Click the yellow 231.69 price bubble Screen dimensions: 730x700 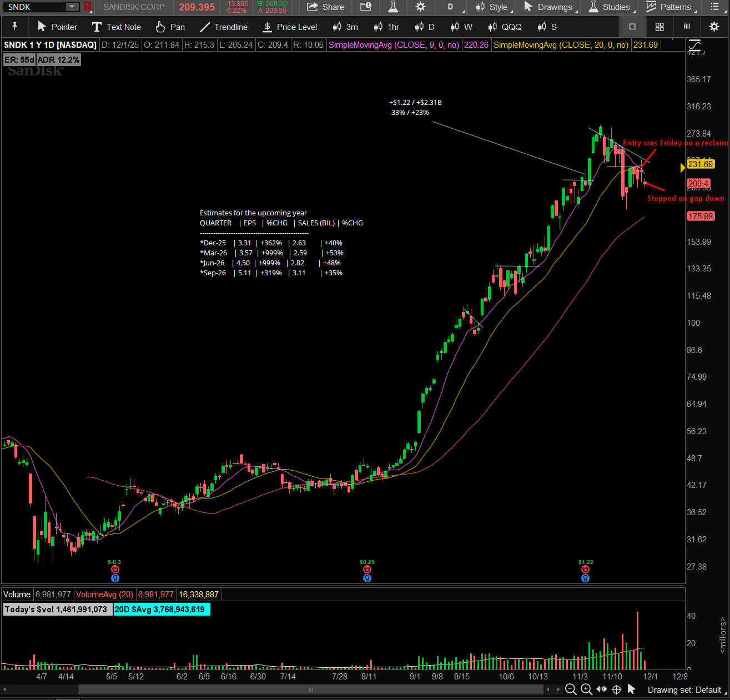click(700, 164)
